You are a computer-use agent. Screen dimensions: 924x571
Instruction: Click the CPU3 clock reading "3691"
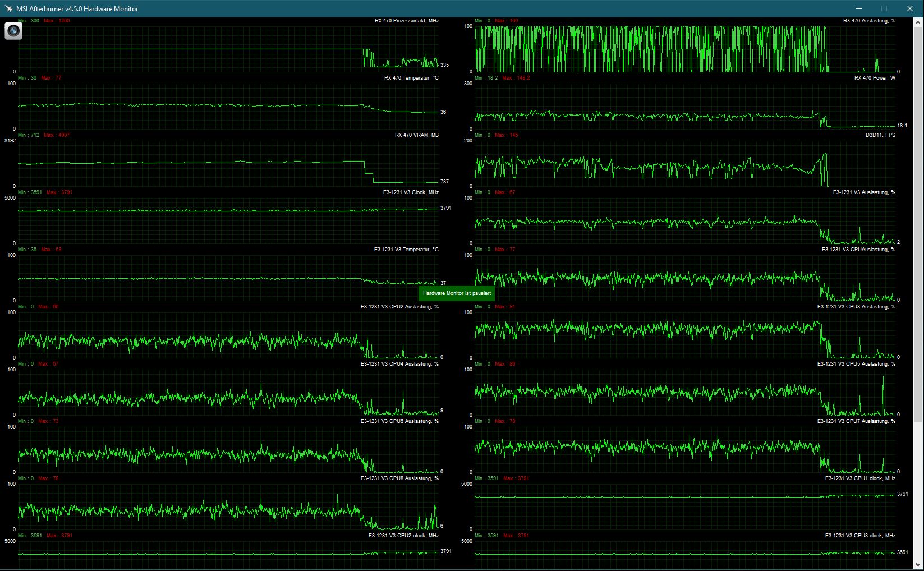coord(902,552)
